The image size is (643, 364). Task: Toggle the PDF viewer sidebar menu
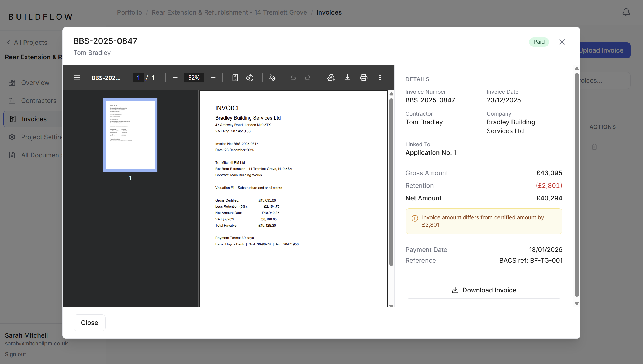(77, 78)
